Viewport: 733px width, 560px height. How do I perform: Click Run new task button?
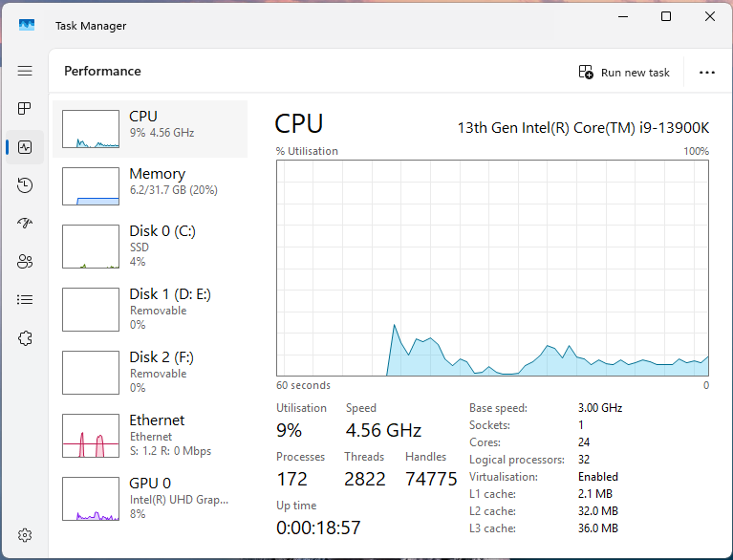[x=624, y=73]
